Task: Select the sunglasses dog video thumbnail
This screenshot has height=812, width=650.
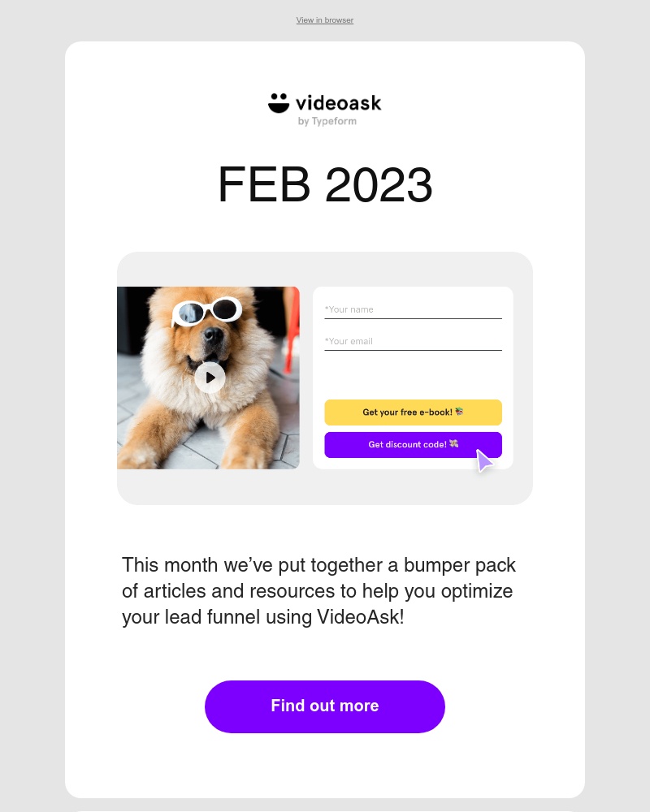Action: click(208, 378)
